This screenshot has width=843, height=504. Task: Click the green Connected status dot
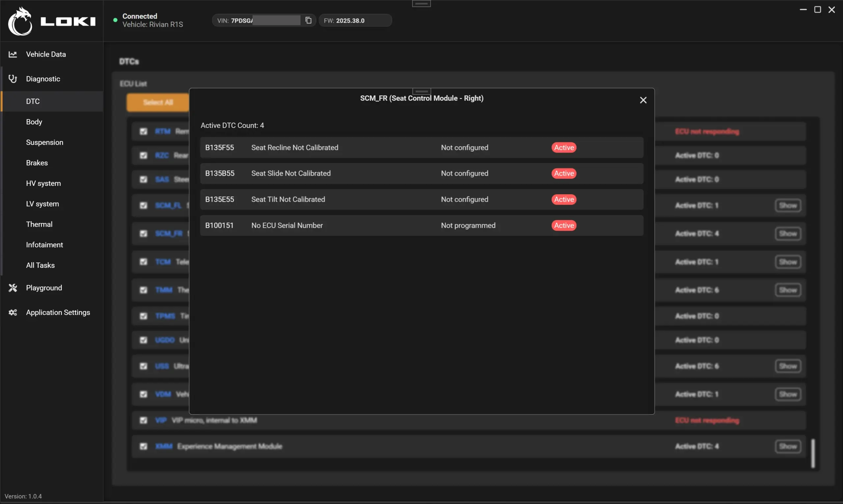[x=115, y=20]
